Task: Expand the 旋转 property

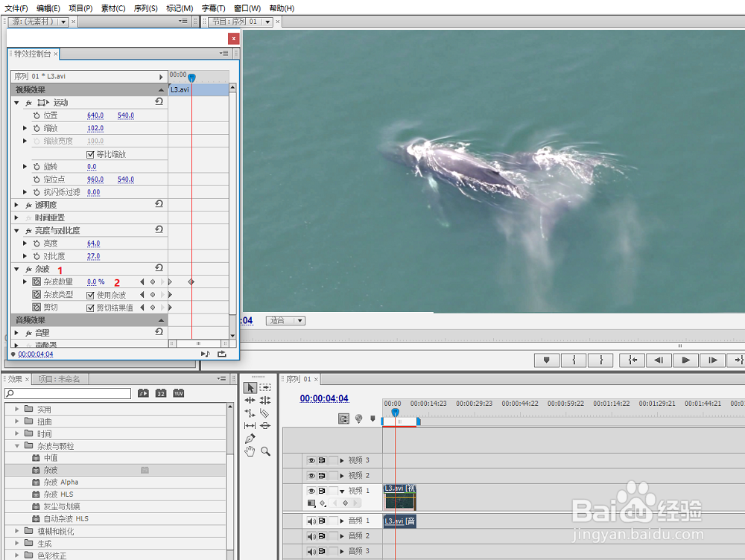Action: tap(25, 166)
